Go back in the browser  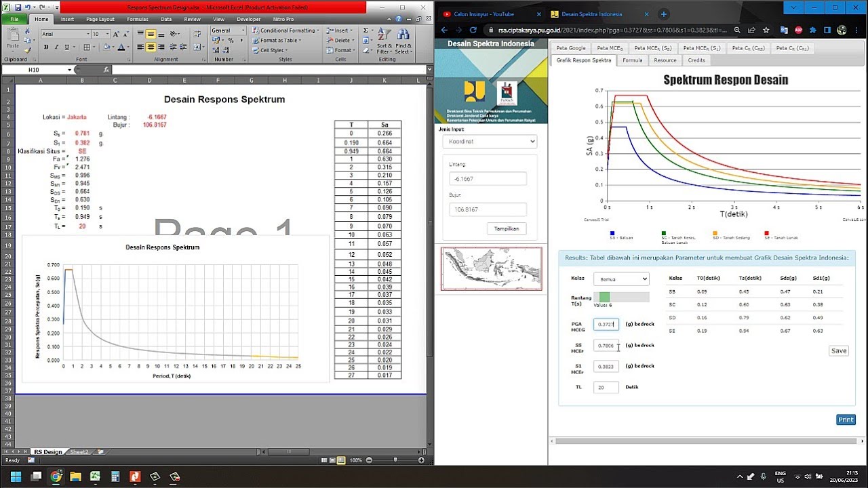click(445, 30)
